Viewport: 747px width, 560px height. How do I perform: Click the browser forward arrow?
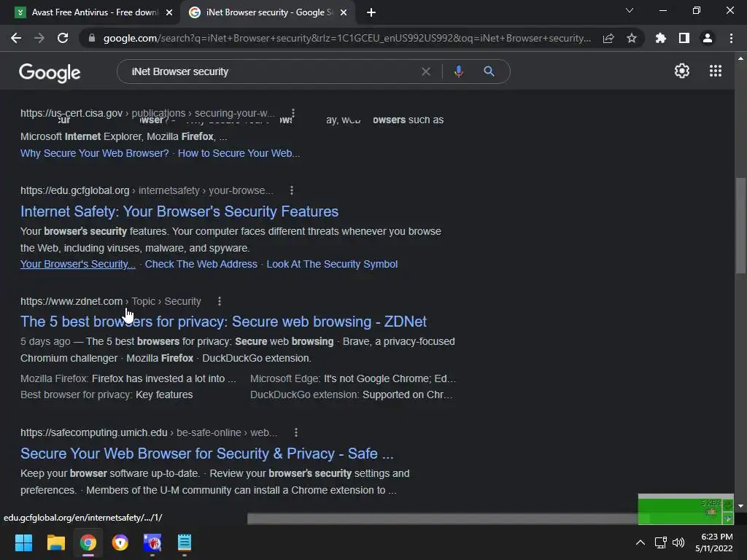click(x=39, y=38)
